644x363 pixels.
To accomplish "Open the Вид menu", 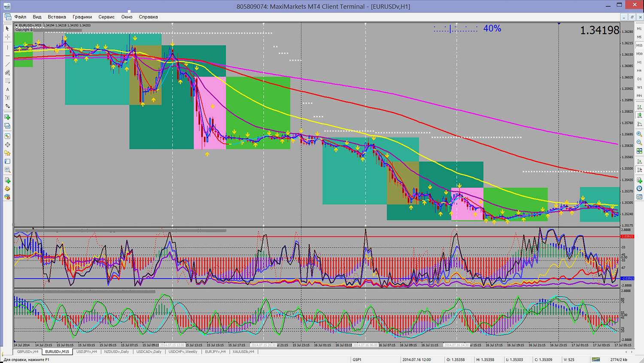I will [x=37, y=17].
